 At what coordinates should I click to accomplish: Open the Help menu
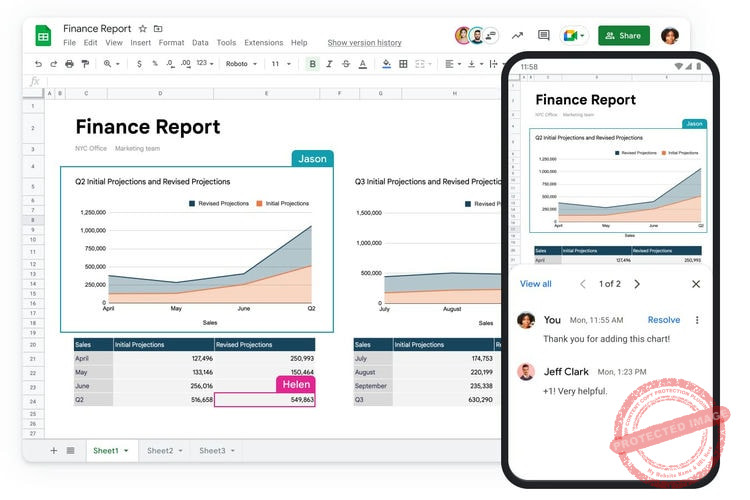click(299, 43)
